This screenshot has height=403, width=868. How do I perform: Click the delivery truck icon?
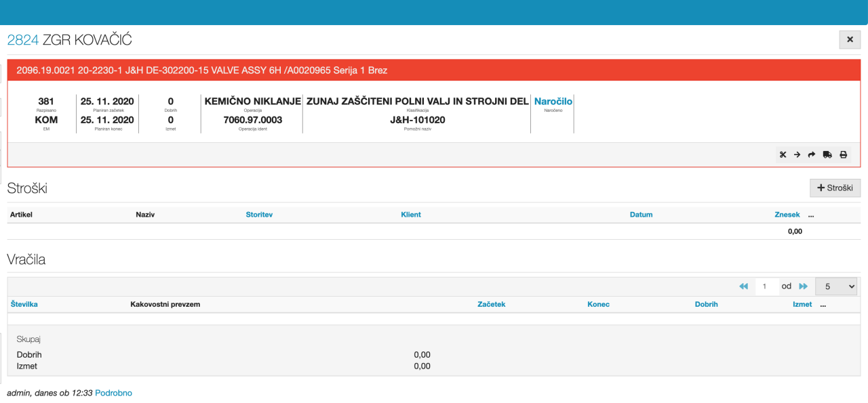point(827,154)
